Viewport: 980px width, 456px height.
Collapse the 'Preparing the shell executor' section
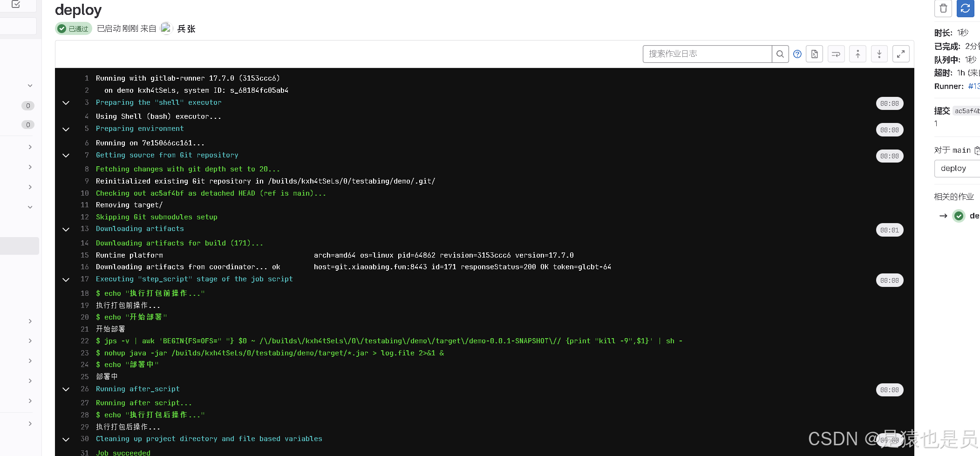pyautogui.click(x=66, y=103)
